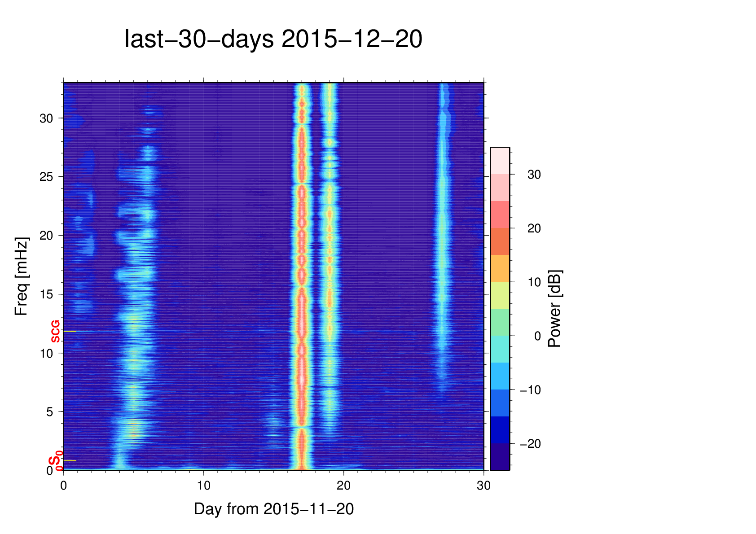Screen dimensions: 756x534
Task: Click the "Power [dB]" colorbar label
Action: tap(555, 309)
